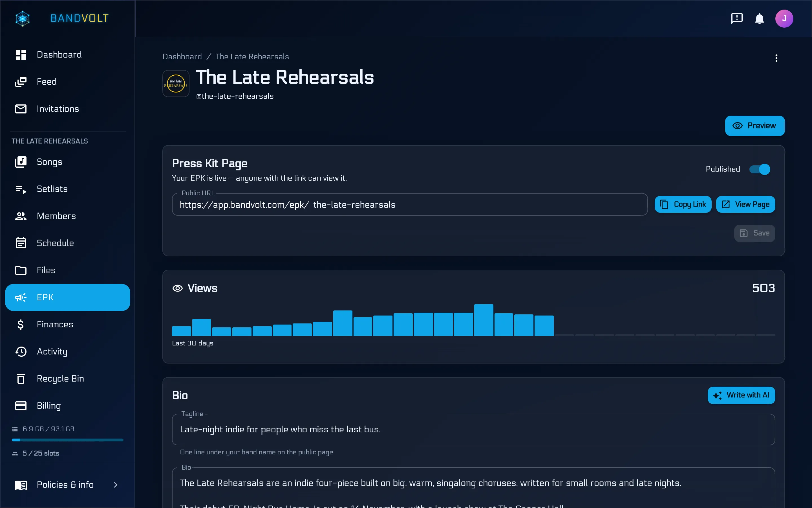
Task: Open the feedback message icon
Action: pyautogui.click(x=736, y=18)
